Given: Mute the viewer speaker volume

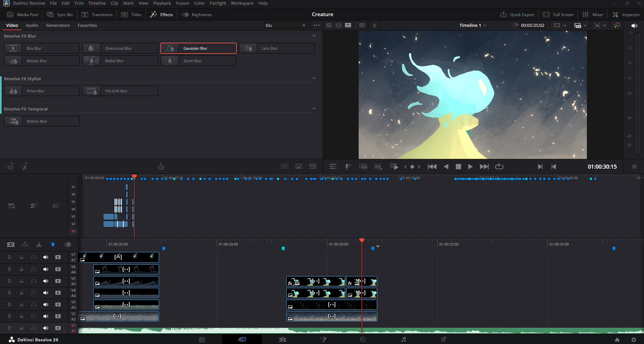Looking at the screenshot, I should click(634, 26).
